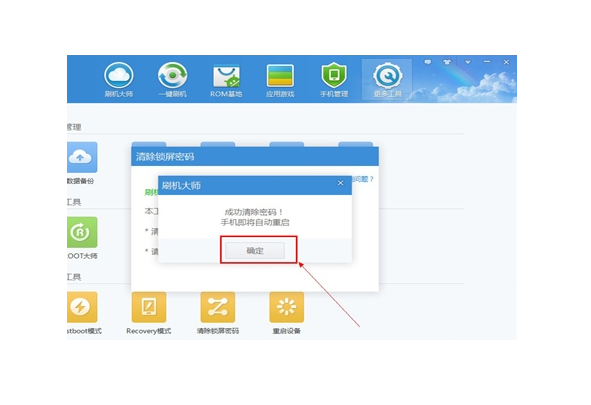Viewport: 591px width, 405px height.
Task: Open the skin shirt icon in title bar
Action: (447, 62)
